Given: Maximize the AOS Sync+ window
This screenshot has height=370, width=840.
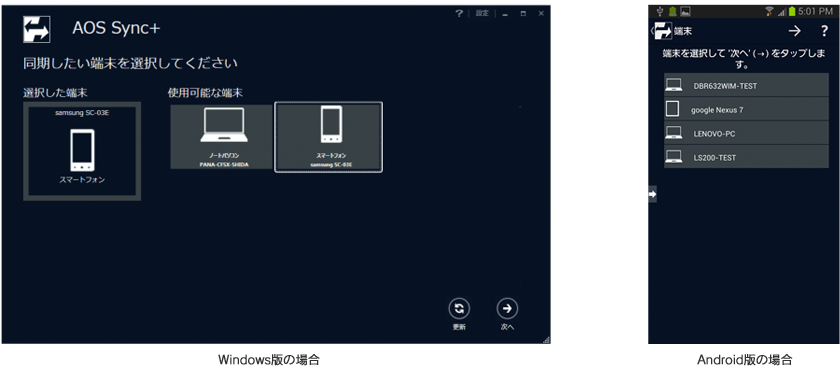Looking at the screenshot, I should [523, 14].
